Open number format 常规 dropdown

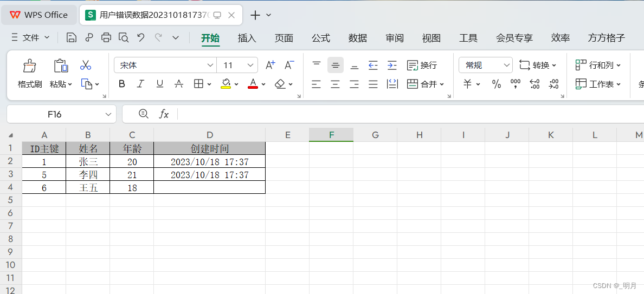506,65
